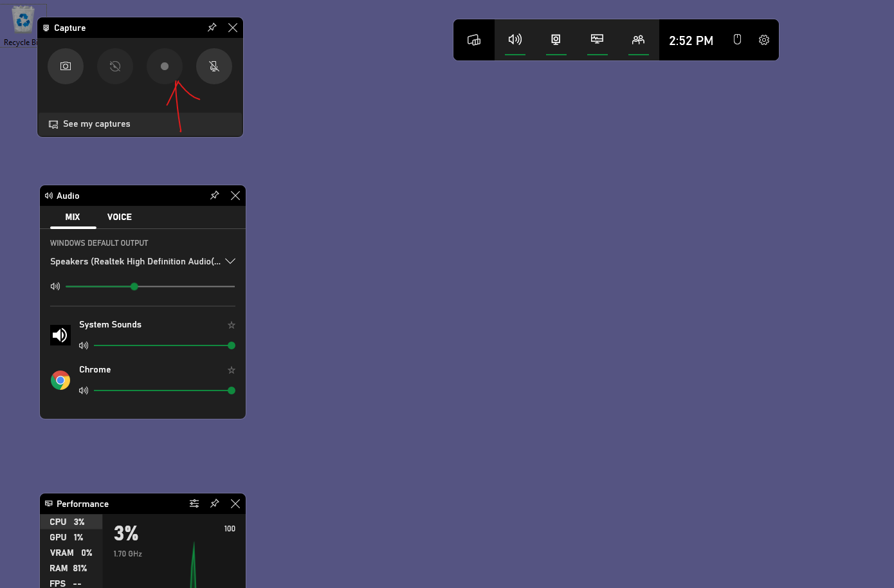Screen dimensions: 894x588
Task: Enable click-through with the mouse icon
Action: click(x=738, y=40)
